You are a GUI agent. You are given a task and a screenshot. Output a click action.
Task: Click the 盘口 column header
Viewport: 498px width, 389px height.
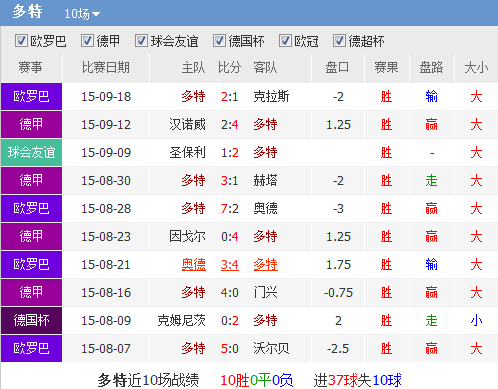point(337,68)
